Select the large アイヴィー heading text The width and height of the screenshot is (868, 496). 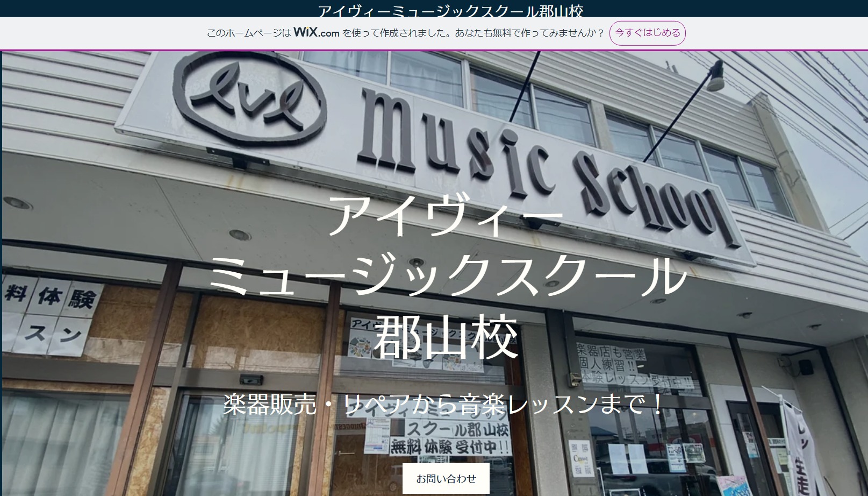447,215
